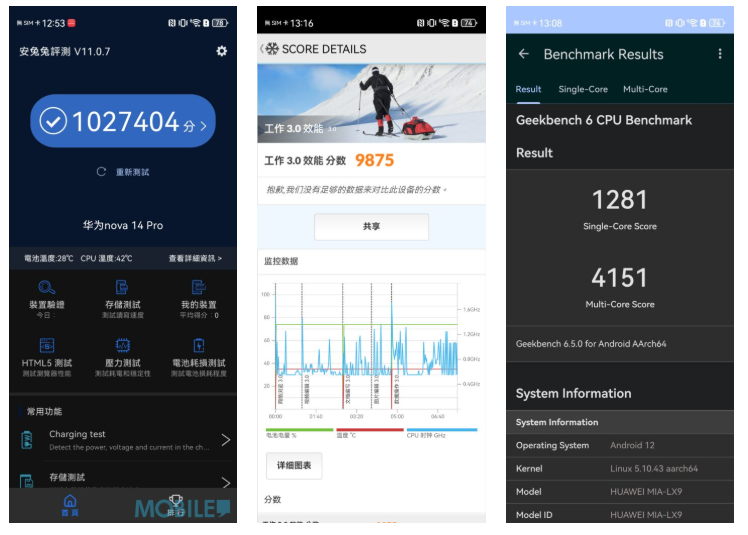Open 裝置驗證 device verification icon
This screenshot has width=748, height=535.
(47, 287)
